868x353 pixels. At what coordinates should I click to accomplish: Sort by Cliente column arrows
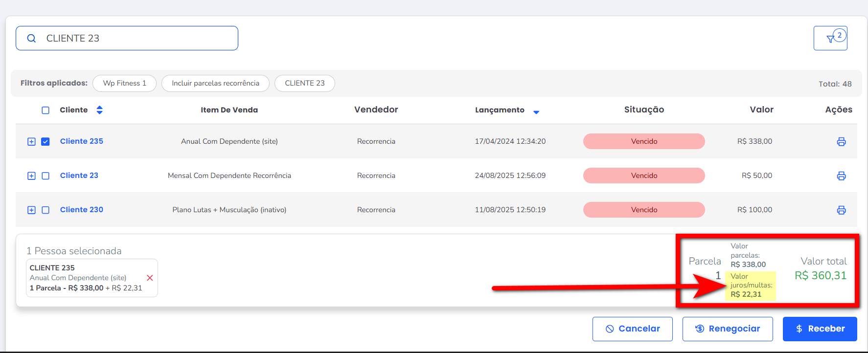[99, 110]
